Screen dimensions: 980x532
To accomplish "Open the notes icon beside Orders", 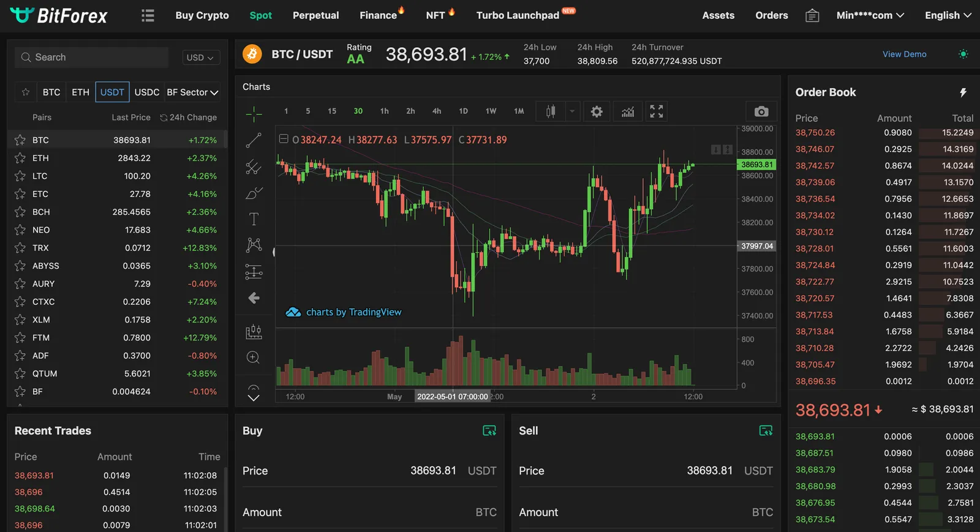I will [812, 15].
